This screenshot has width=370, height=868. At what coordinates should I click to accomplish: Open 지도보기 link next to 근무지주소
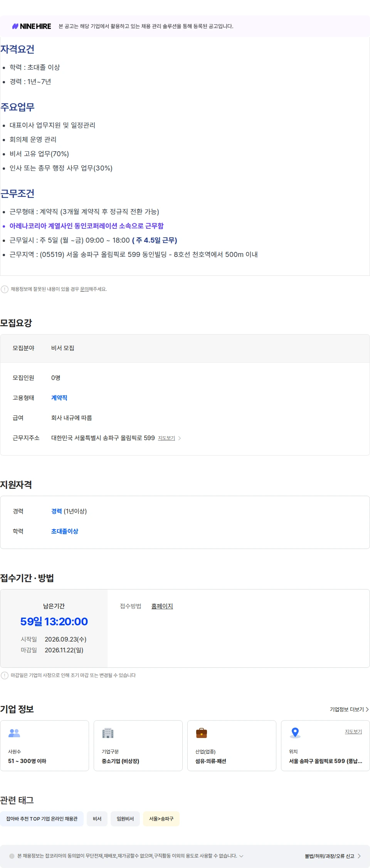[166, 438]
